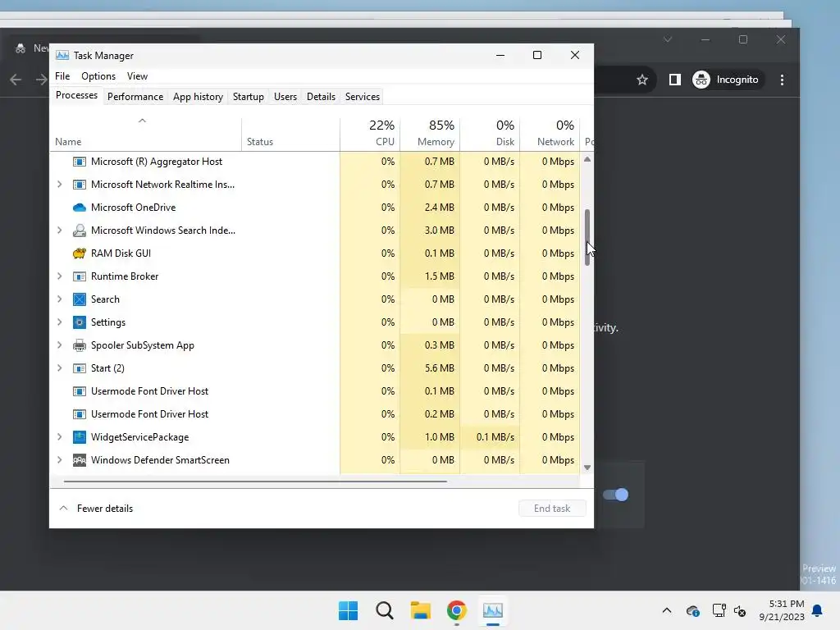
Task: Click the vertical scrollbar down arrow
Action: pyautogui.click(x=587, y=468)
